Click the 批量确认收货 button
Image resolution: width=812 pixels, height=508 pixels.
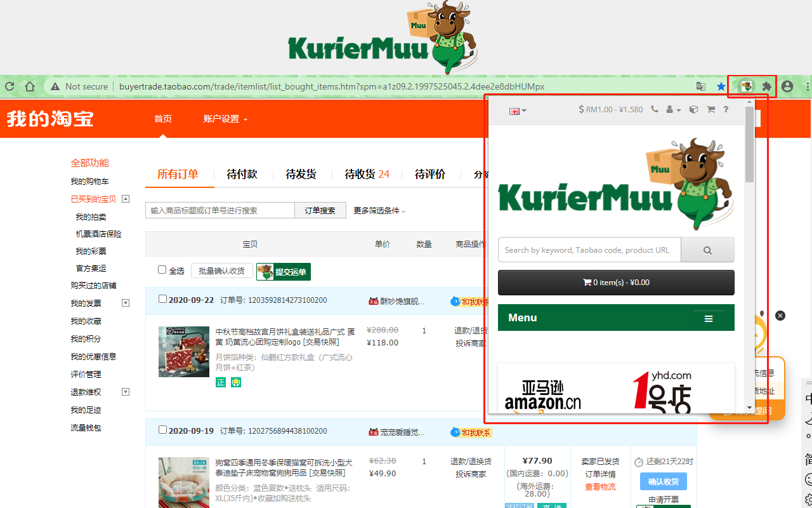click(222, 271)
